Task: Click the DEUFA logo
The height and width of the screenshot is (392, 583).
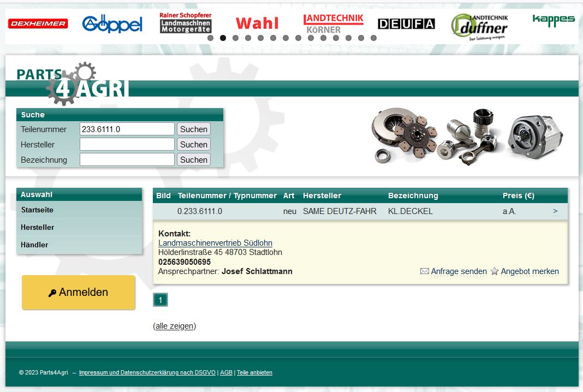Action: coord(406,24)
